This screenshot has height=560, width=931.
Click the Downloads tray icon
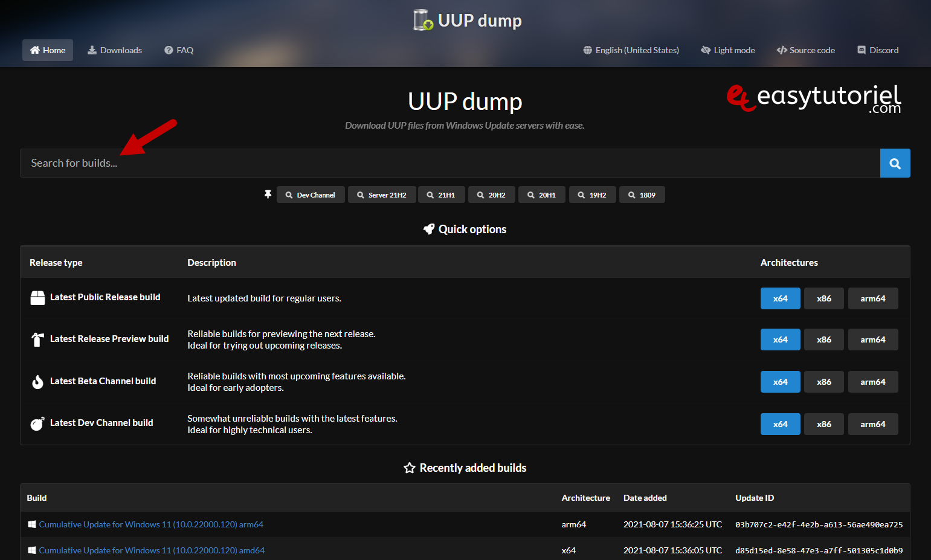(92, 50)
